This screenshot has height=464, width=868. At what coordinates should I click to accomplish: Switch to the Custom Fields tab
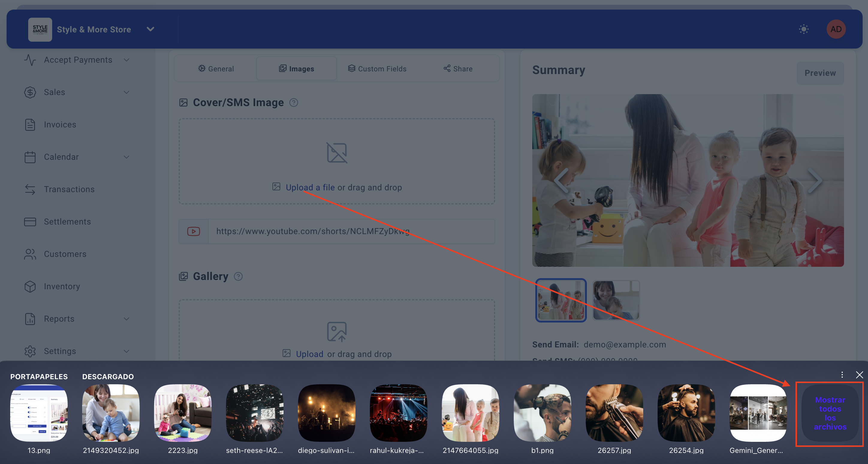[377, 69]
